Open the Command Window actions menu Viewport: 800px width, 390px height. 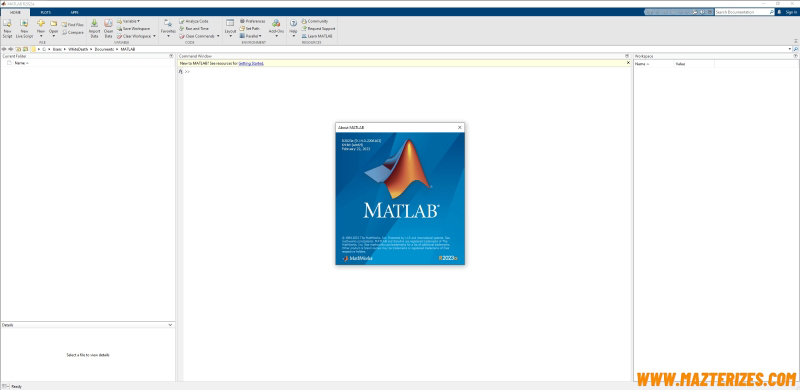(627, 56)
